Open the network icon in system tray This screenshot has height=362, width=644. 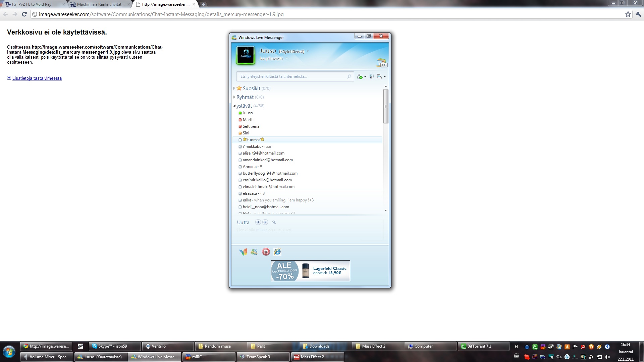click(x=599, y=357)
